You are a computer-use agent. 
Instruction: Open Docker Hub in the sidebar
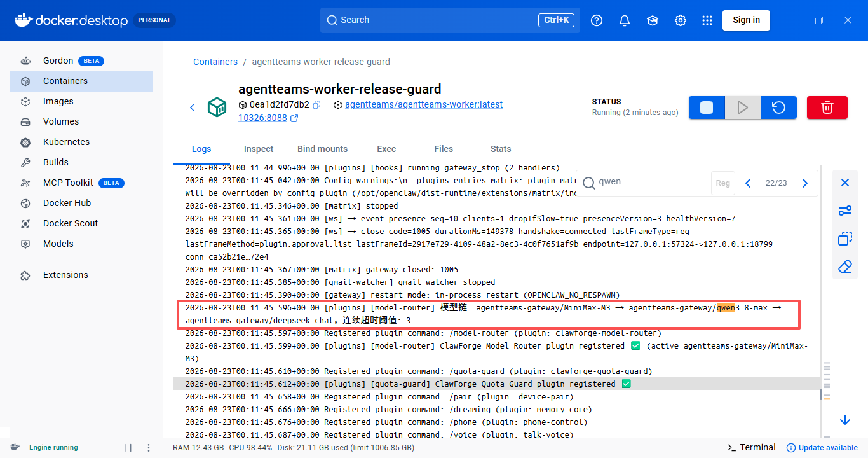(x=81, y=203)
